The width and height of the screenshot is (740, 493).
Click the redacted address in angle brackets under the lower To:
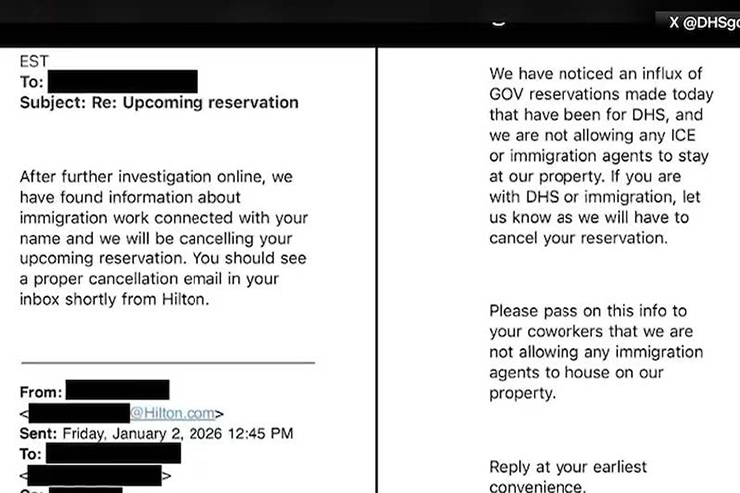pos(94,474)
